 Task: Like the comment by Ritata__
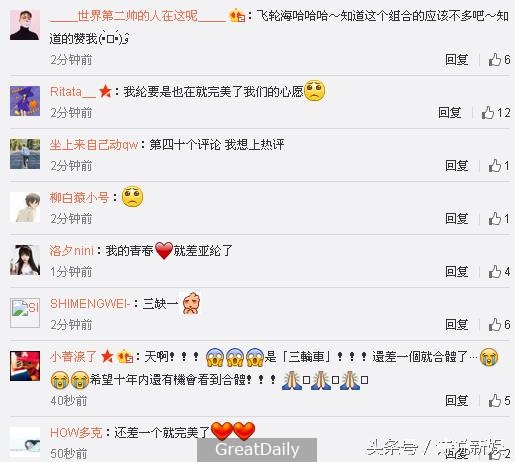click(x=496, y=113)
